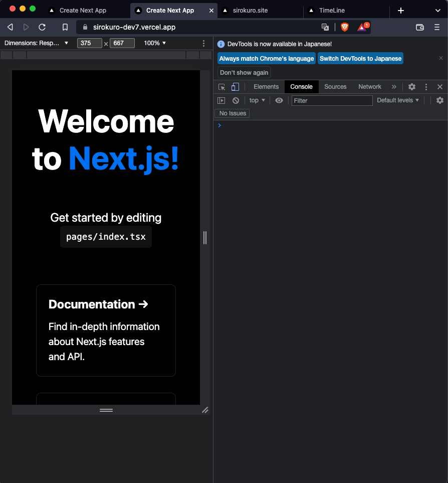
Task: Click the bookmark icon beside address bar
Action: coord(65,27)
